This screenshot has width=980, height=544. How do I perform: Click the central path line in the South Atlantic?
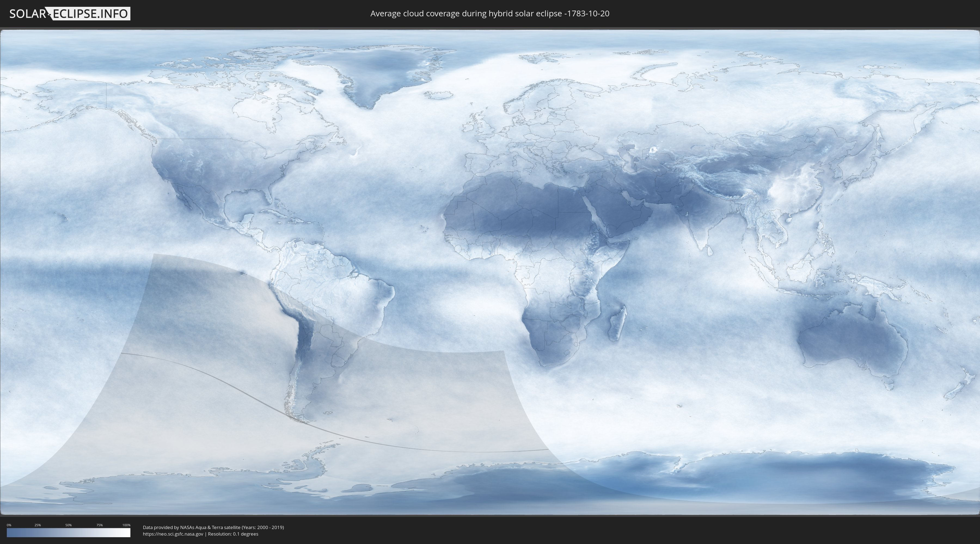click(x=418, y=449)
